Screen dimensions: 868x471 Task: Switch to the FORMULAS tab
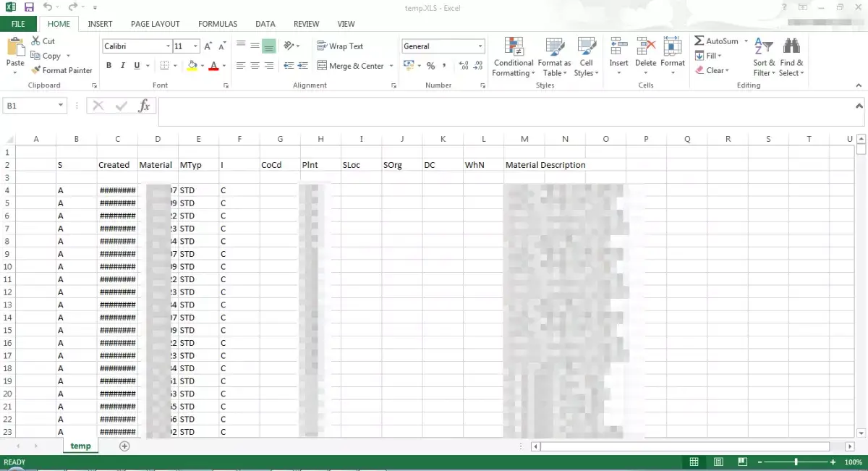[217, 24]
